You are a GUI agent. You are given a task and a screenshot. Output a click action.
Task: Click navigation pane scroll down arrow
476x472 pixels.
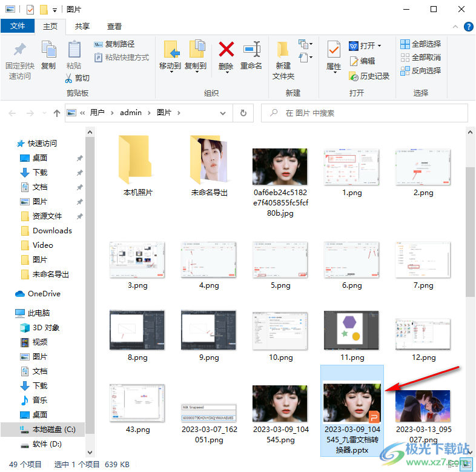pyautogui.click(x=90, y=452)
